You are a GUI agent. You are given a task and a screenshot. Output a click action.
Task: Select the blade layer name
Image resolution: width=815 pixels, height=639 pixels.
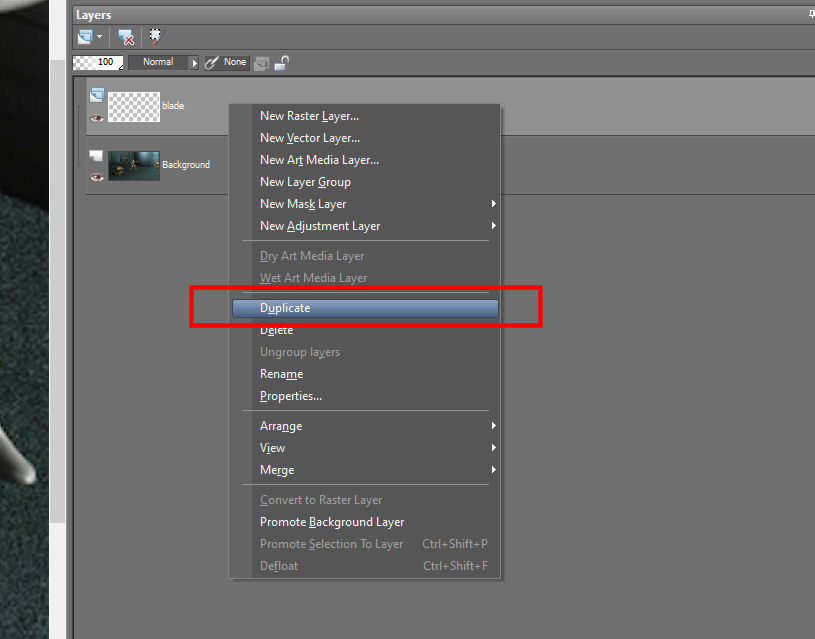pyautogui.click(x=173, y=106)
